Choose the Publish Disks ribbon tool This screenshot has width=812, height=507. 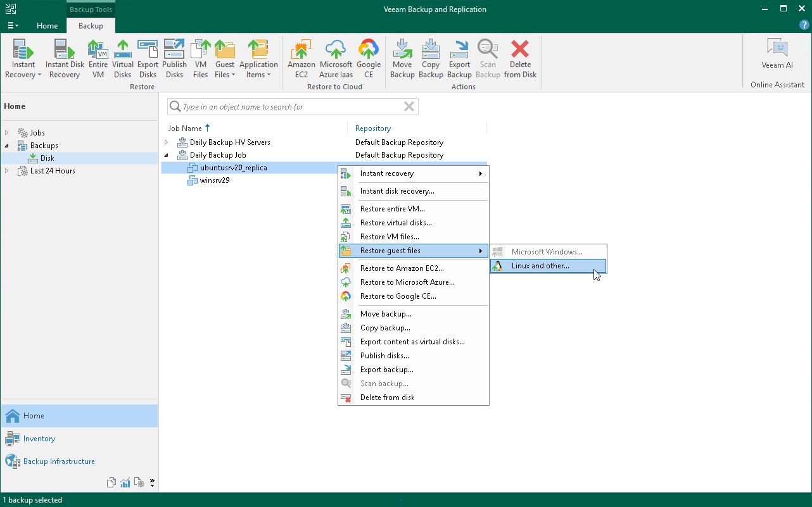[174, 59]
